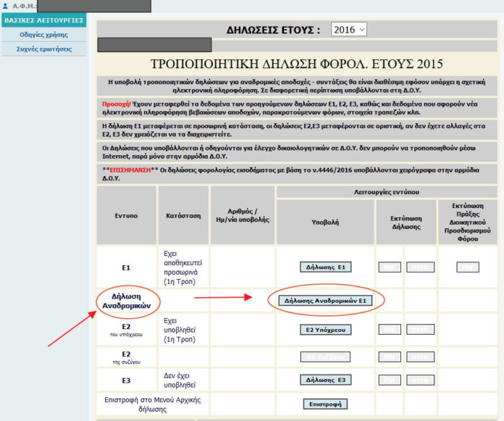The image size is (504, 421).
Task: Print E1 declaration as HTML
Action: [x=420, y=267]
